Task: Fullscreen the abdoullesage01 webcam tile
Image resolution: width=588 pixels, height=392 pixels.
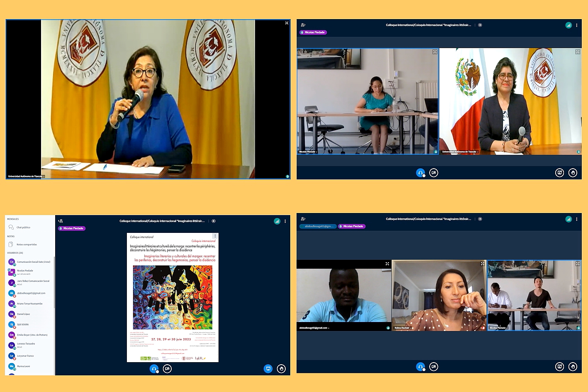Action: (x=387, y=264)
